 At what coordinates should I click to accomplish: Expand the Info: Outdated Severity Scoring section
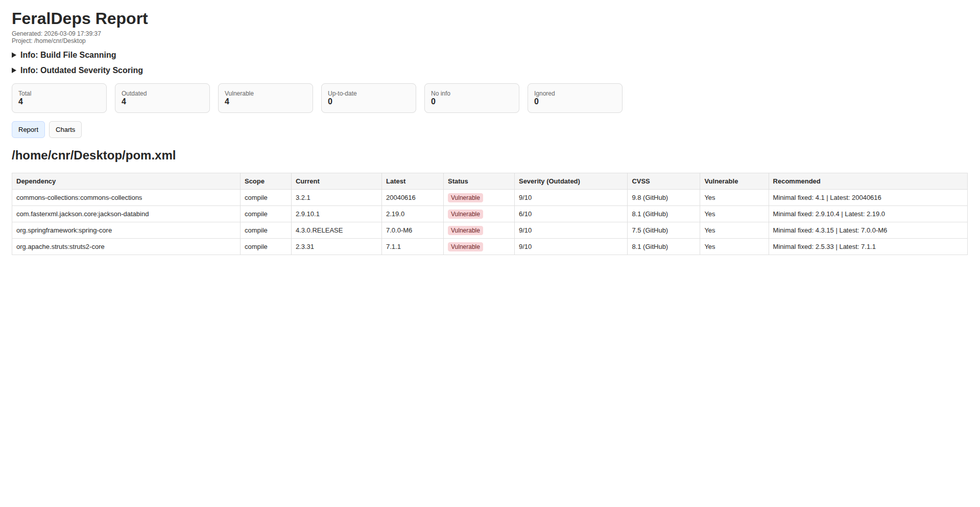pos(77,71)
